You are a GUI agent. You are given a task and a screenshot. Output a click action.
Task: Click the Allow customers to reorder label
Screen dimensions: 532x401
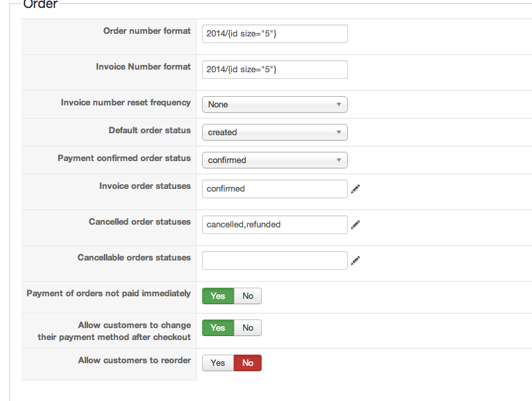tap(134, 361)
